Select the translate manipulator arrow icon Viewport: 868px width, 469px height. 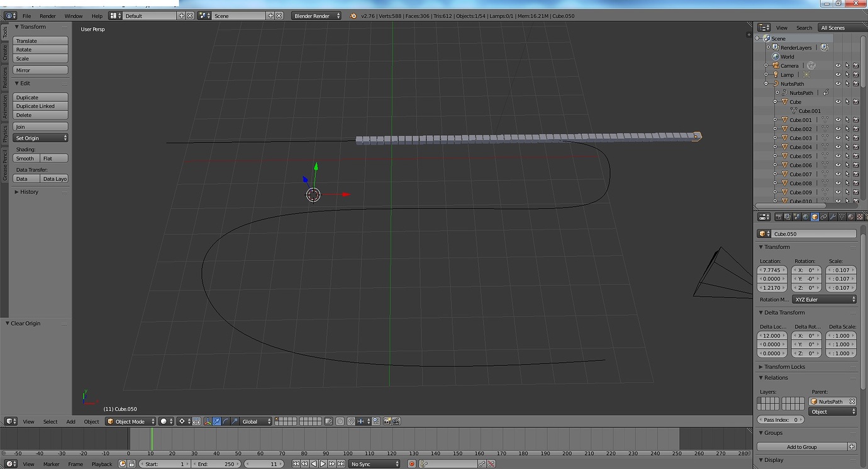coord(217,421)
